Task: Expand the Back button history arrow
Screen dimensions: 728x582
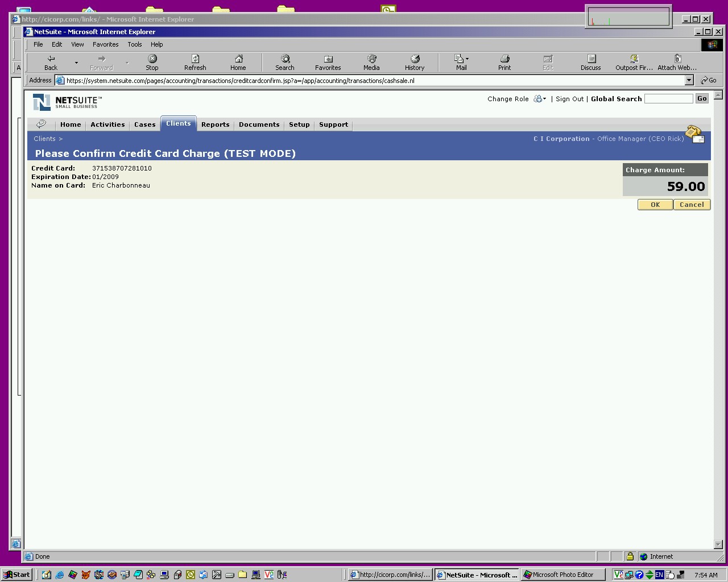Action: click(x=76, y=63)
